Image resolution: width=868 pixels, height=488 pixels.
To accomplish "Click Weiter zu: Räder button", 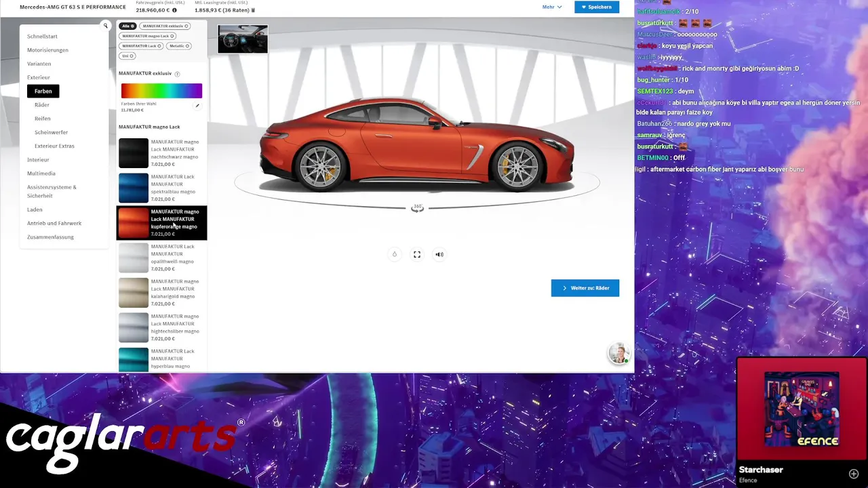I will 585,288.
